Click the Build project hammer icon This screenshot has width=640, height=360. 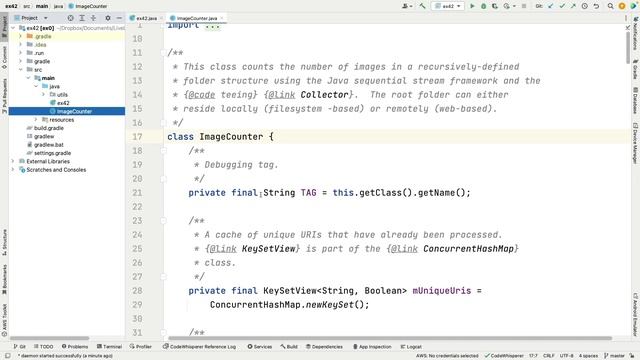422,6
